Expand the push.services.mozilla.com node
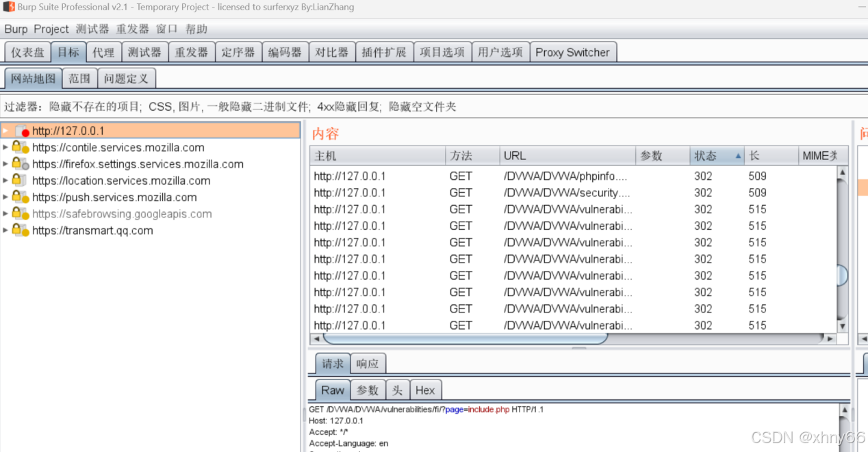Screen dimensions: 868x452 pyautogui.click(x=5, y=197)
